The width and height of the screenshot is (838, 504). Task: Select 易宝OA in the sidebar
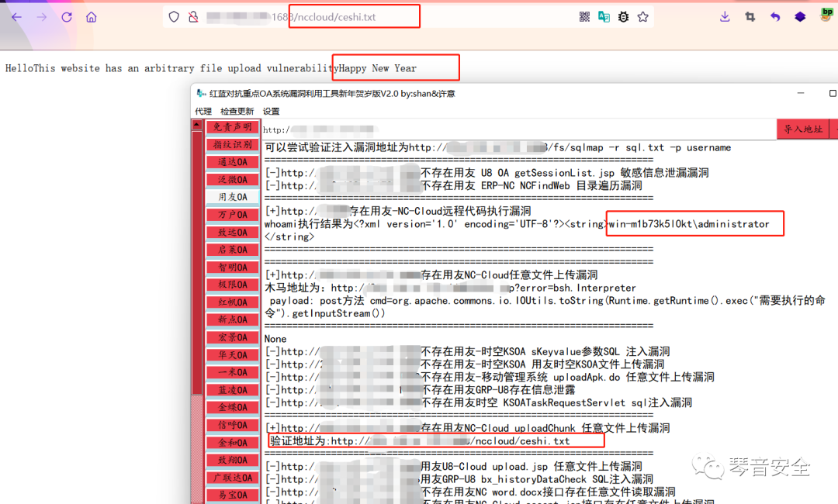(233, 495)
